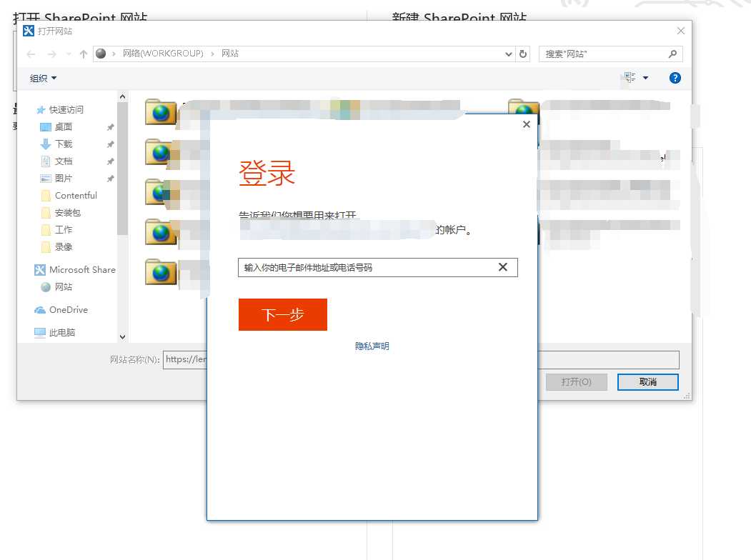
Task: Open the 工作 folder in sidebar
Action: click(63, 230)
